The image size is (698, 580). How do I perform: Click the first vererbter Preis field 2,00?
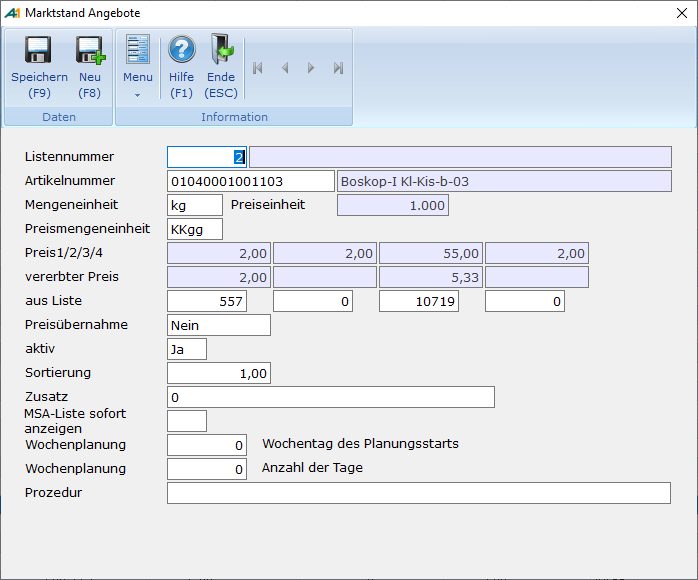pyautogui.click(x=219, y=277)
